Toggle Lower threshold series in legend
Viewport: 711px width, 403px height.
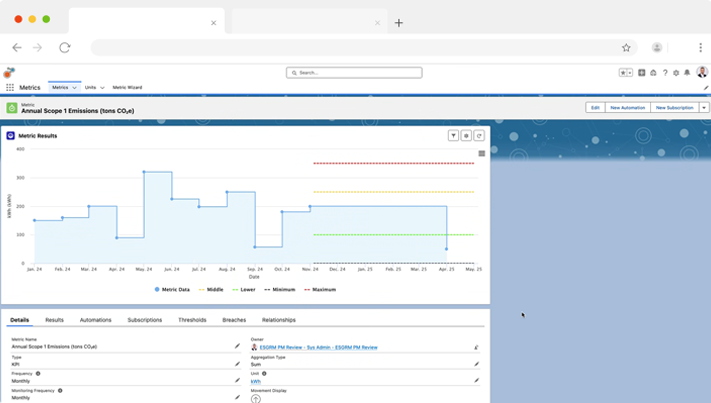click(244, 289)
